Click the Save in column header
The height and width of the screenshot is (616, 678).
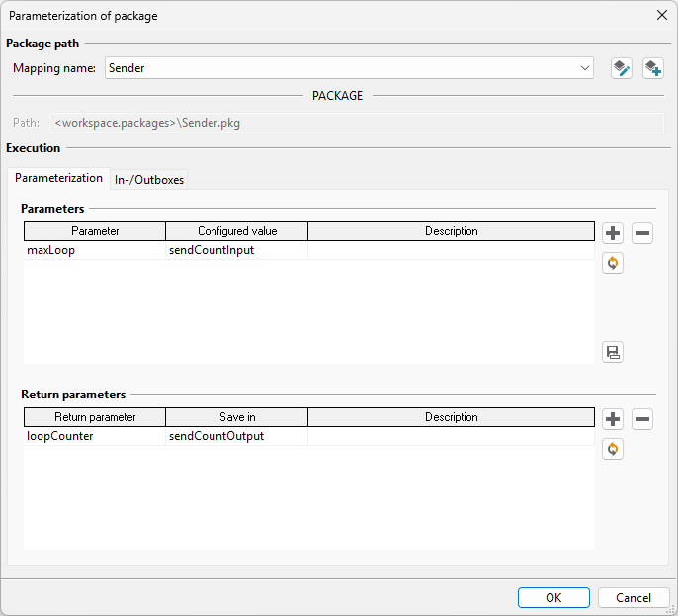[x=237, y=417]
